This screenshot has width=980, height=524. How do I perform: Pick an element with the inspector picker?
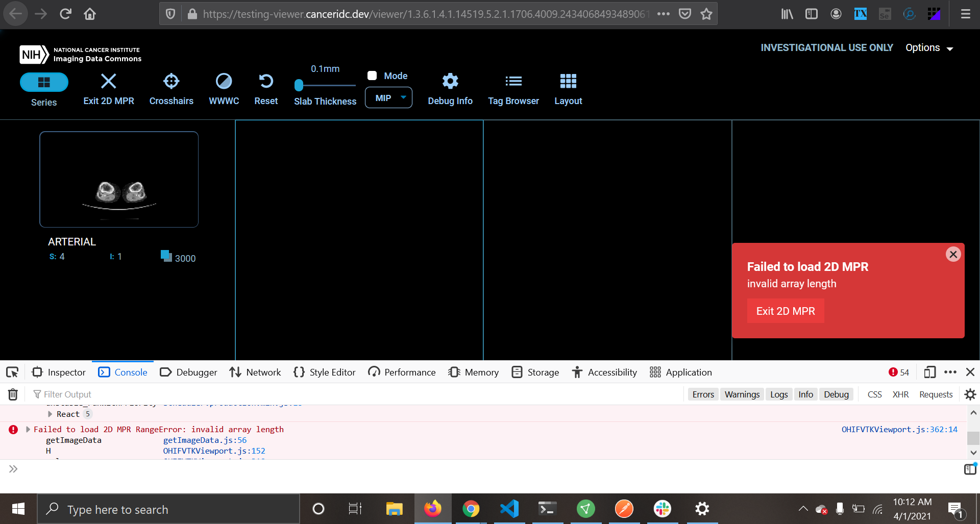point(12,372)
